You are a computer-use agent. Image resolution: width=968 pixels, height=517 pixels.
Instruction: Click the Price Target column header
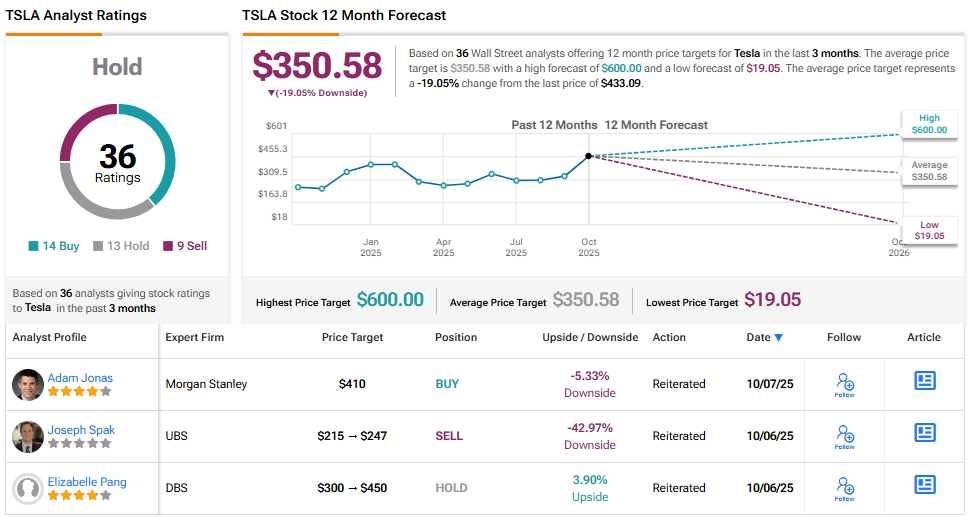coord(352,338)
